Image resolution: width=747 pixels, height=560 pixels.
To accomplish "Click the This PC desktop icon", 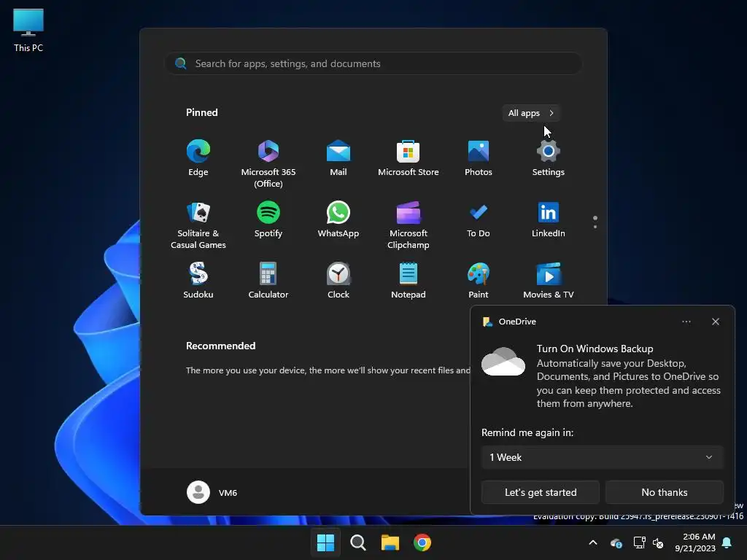I will (28, 30).
